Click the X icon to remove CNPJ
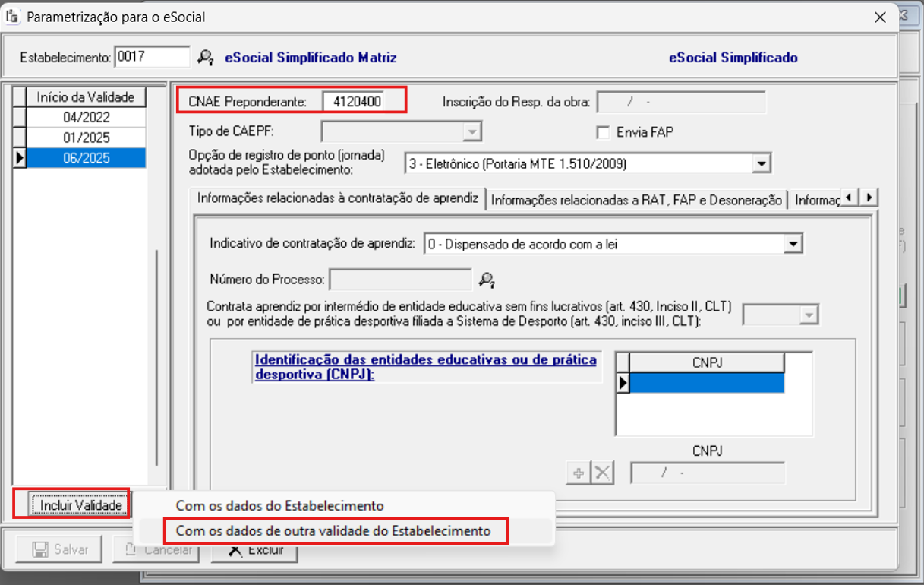Image resolution: width=924 pixels, height=585 pixels. 602,473
